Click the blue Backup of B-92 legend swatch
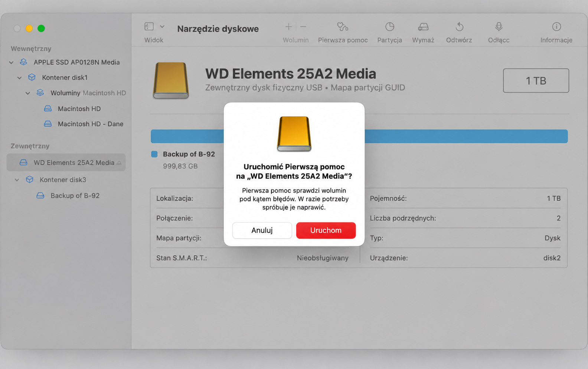This screenshot has width=588, height=369. tap(154, 154)
